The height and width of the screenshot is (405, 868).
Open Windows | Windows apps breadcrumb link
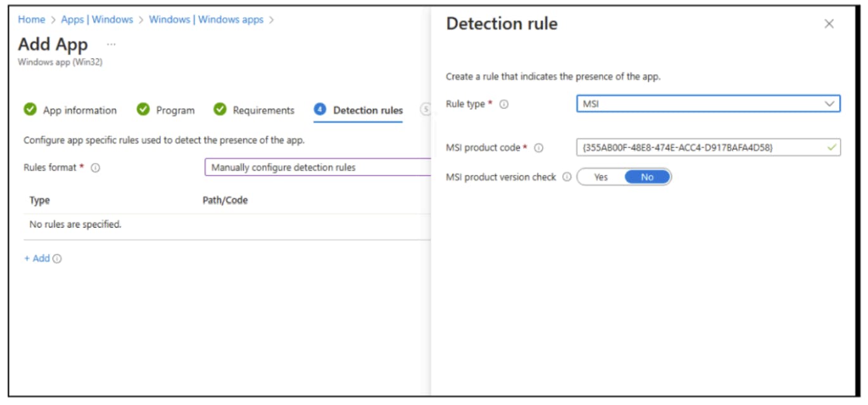206,20
